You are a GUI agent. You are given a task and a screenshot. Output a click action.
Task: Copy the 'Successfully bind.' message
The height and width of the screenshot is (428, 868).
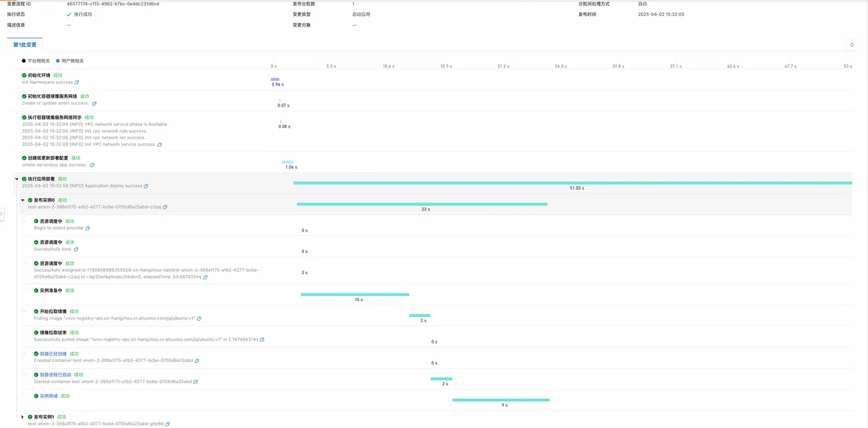point(76,250)
